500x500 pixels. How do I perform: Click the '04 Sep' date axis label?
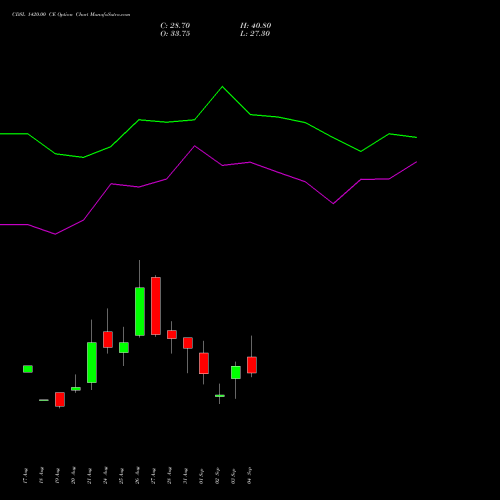[x=250, y=476]
